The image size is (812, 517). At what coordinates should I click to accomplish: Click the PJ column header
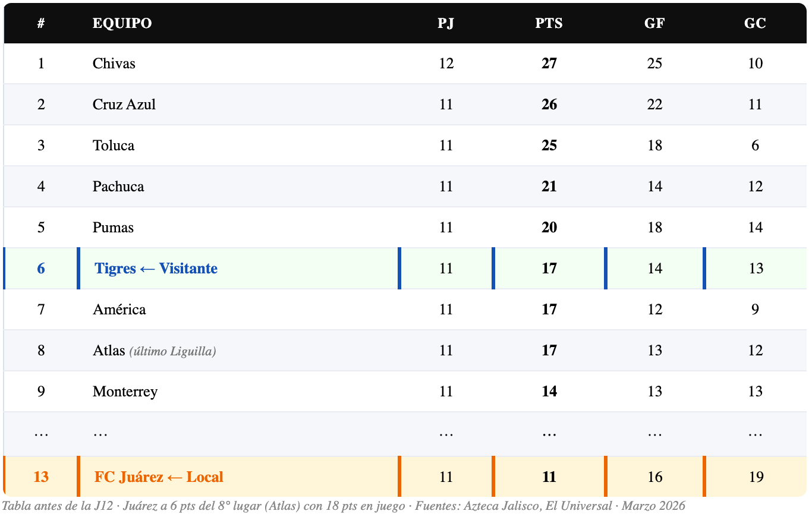(x=446, y=23)
